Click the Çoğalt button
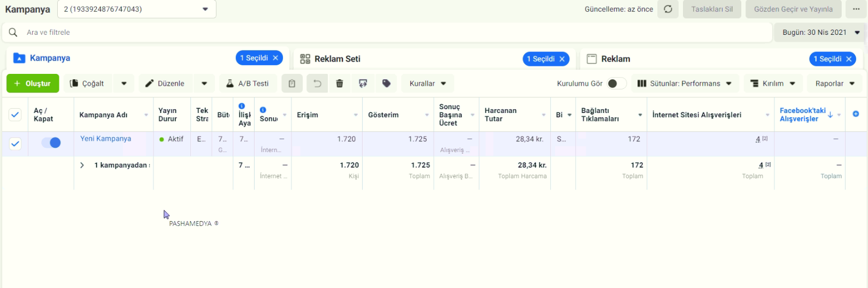 point(88,84)
